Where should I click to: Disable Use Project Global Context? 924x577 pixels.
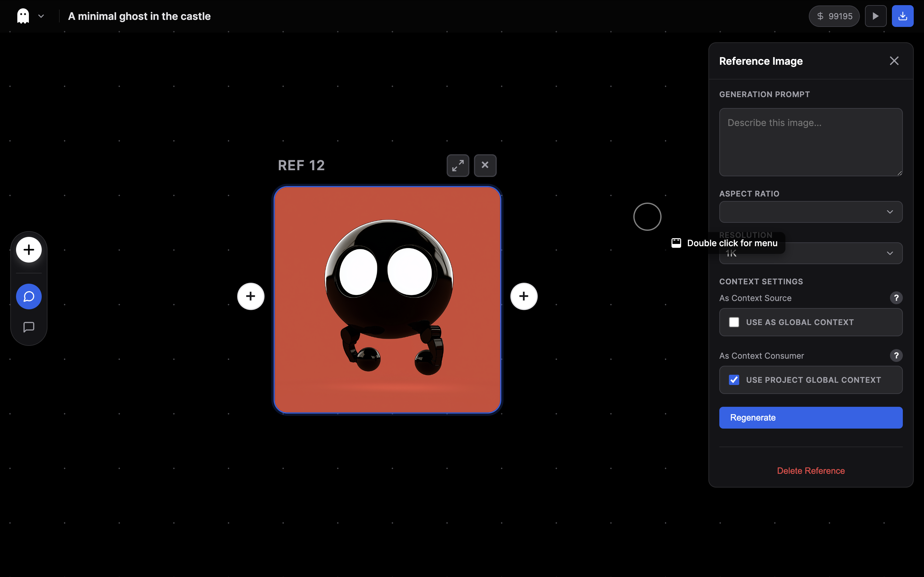[734, 380]
